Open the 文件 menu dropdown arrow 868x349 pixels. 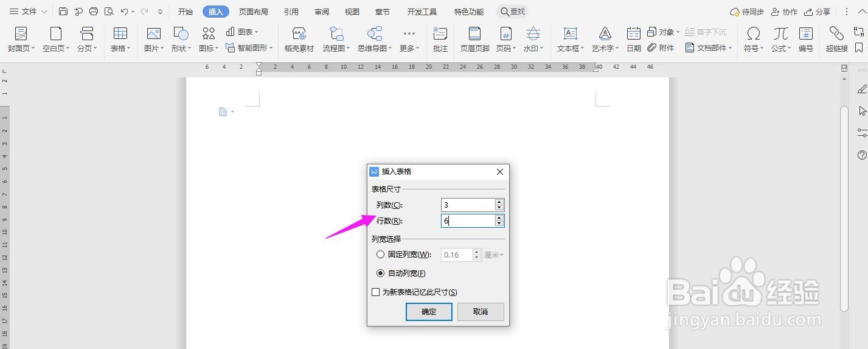44,12
